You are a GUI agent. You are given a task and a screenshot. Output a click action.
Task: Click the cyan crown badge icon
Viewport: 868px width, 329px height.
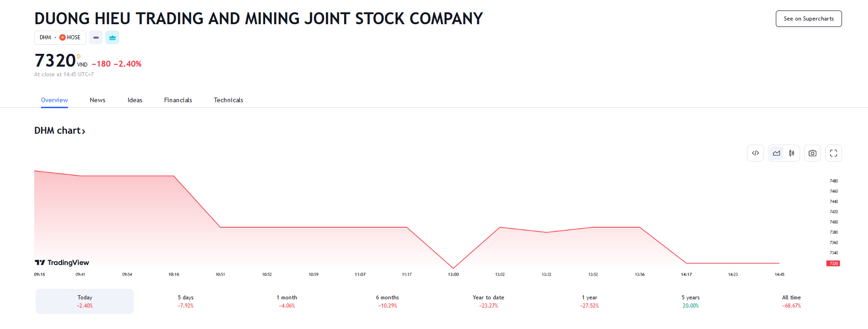coord(112,37)
